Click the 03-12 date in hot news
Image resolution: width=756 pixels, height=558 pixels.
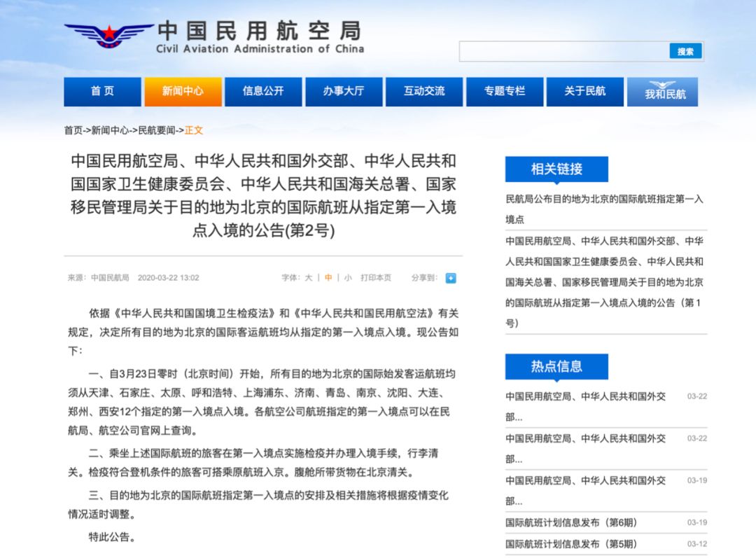(x=697, y=544)
